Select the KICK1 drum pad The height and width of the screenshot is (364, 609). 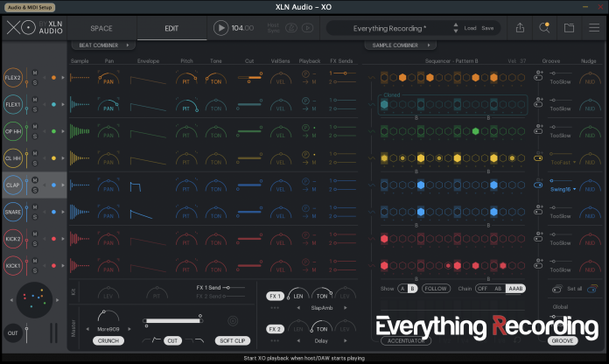click(13, 266)
